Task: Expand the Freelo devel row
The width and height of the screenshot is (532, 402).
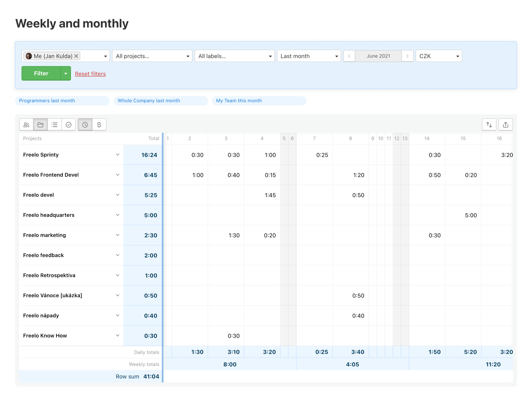Action: point(118,195)
